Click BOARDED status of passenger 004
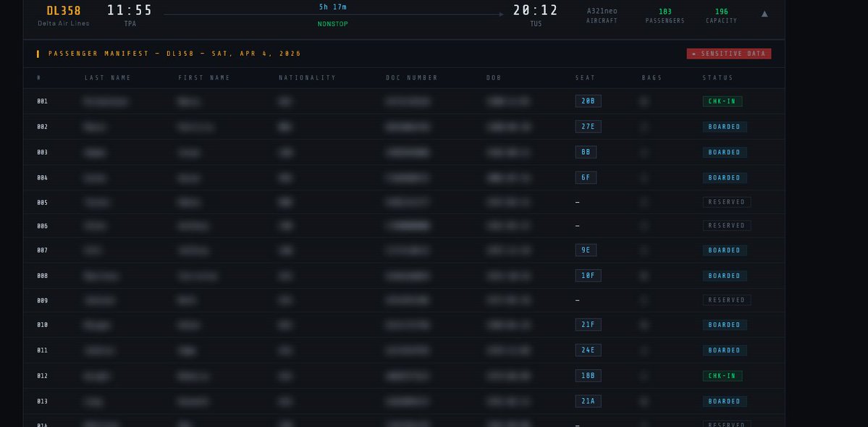 click(x=725, y=177)
